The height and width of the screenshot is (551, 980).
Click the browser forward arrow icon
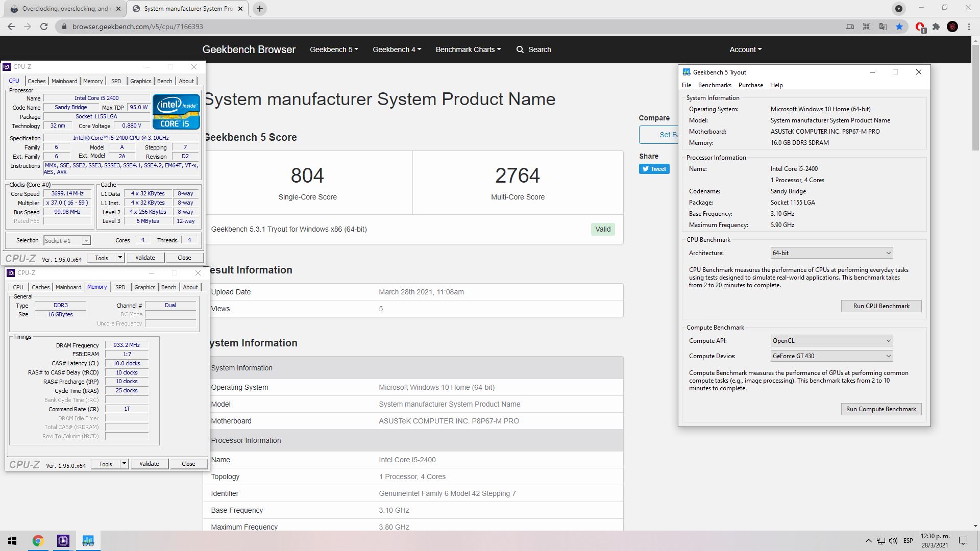pos(28,27)
